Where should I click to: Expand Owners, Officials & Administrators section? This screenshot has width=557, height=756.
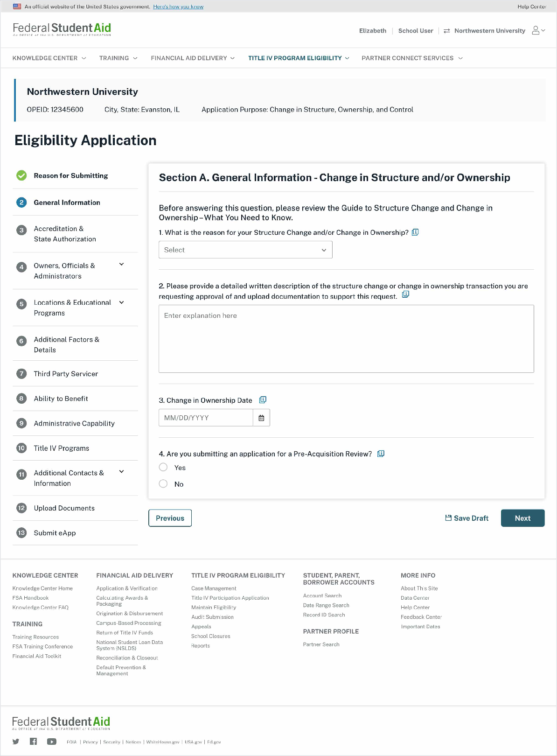pyautogui.click(x=121, y=265)
